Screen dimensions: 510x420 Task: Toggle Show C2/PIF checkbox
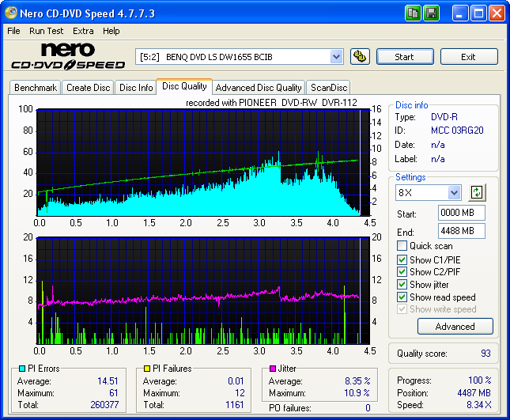pyautogui.click(x=402, y=271)
